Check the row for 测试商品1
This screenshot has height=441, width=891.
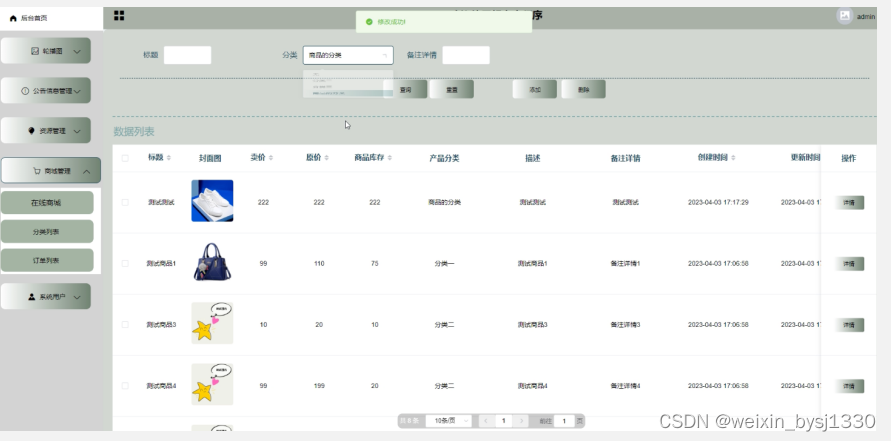pos(125,264)
